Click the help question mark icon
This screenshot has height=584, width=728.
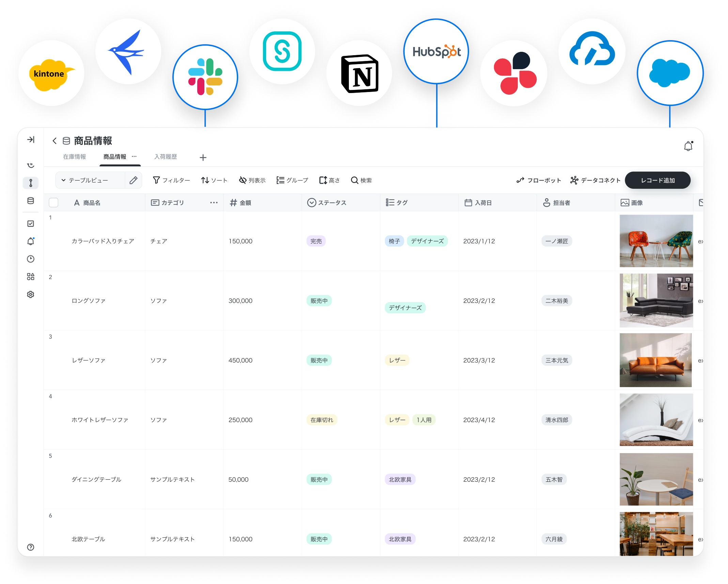coord(31,547)
